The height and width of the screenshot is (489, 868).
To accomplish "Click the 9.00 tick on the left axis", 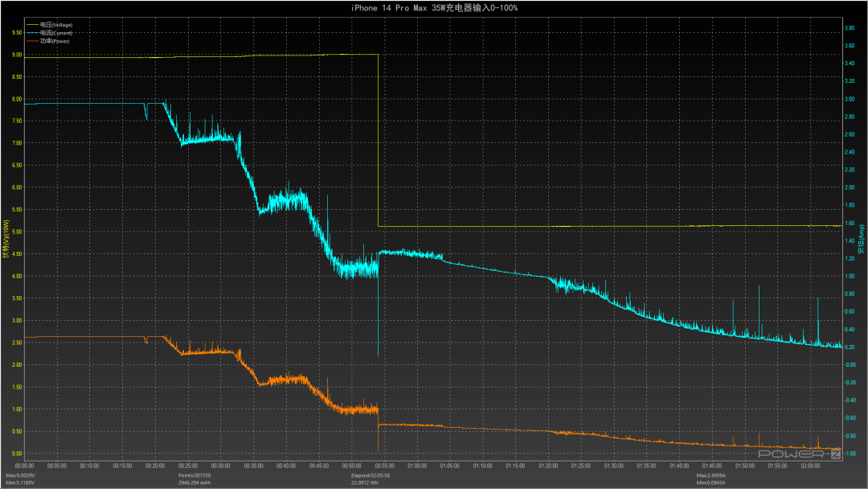I will click(x=17, y=55).
